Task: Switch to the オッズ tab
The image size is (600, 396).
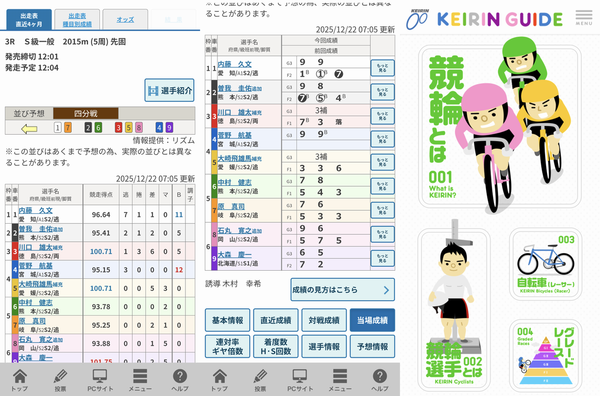Action: click(125, 20)
